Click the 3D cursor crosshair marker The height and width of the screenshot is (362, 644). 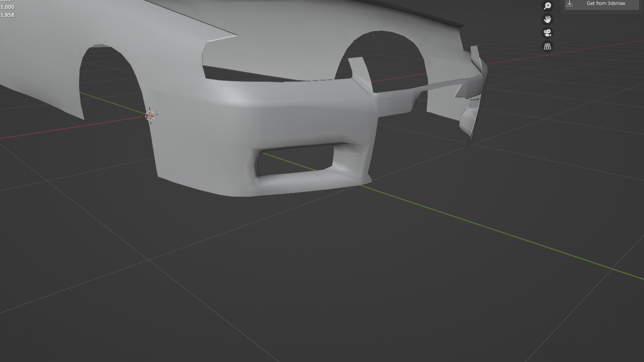150,116
